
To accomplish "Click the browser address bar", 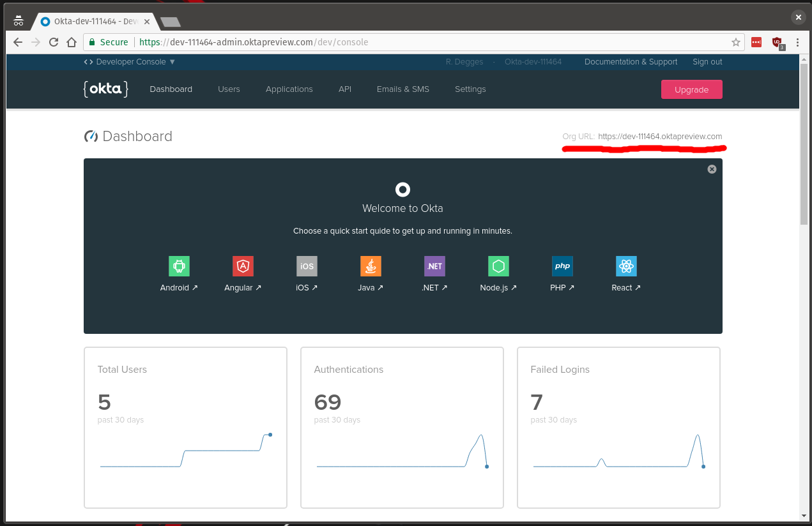I will pos(415,42).
